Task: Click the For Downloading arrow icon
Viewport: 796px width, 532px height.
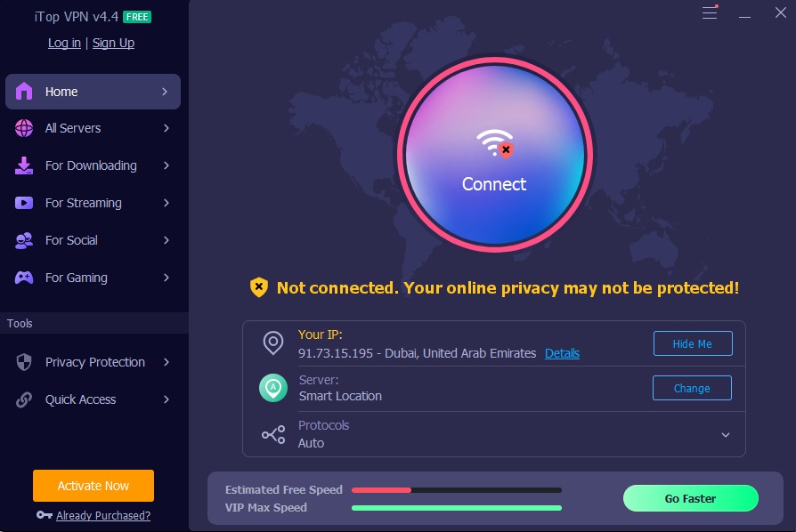Action: tap(24, 165)
